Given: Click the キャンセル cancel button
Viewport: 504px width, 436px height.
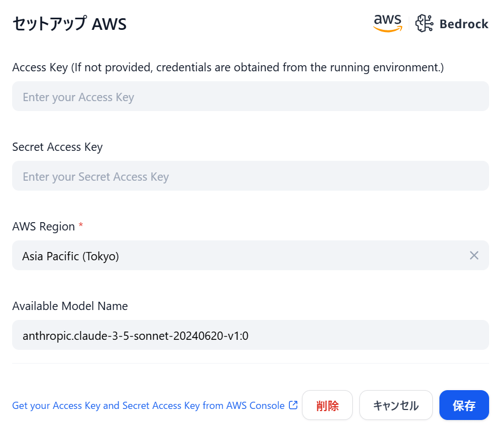Looking at the screenshot, I should click(396, 405).
